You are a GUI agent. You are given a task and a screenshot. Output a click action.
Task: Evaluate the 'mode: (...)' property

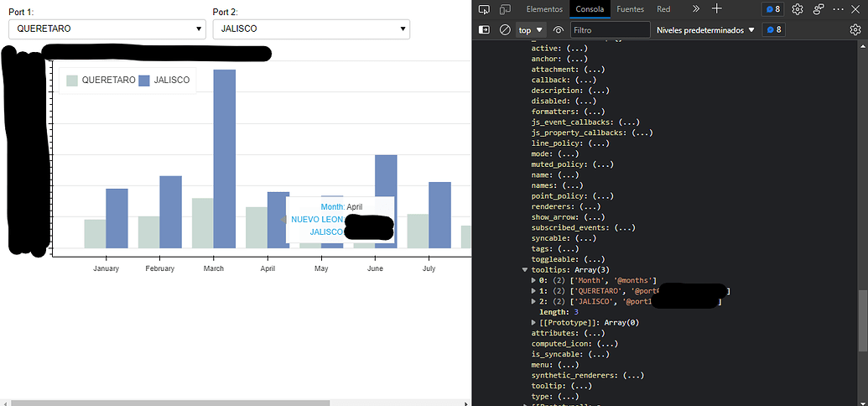(555, 154)
